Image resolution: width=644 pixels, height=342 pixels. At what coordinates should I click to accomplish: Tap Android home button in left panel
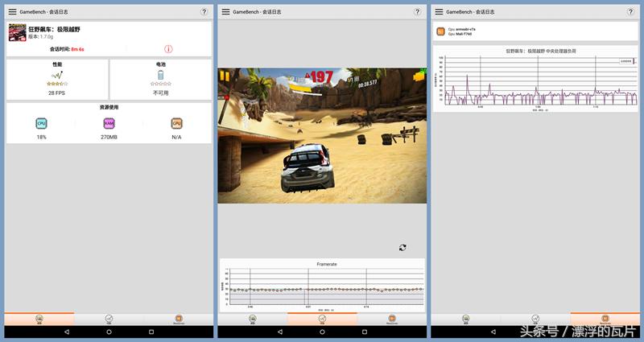(109, 332)
